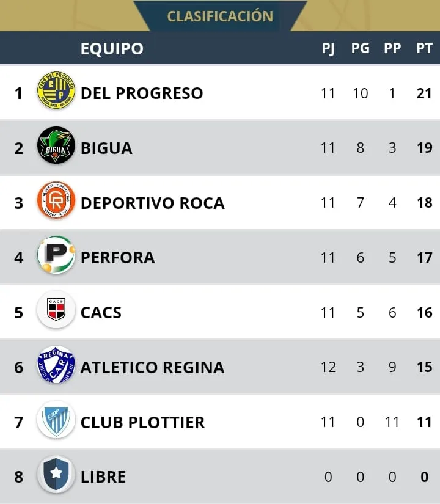
Task: Sort standings by PT column header
Action: tap(424, 48)
